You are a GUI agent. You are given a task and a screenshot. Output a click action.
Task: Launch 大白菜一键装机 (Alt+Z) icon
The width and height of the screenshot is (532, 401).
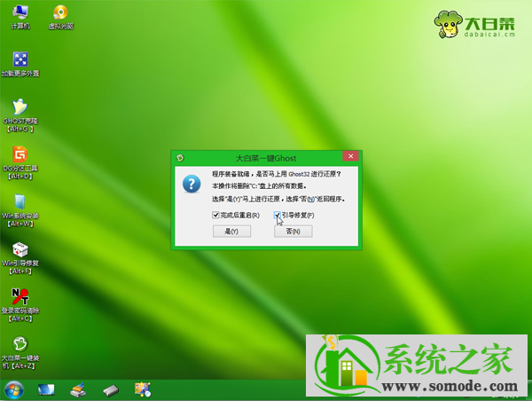tap(20, 352)
